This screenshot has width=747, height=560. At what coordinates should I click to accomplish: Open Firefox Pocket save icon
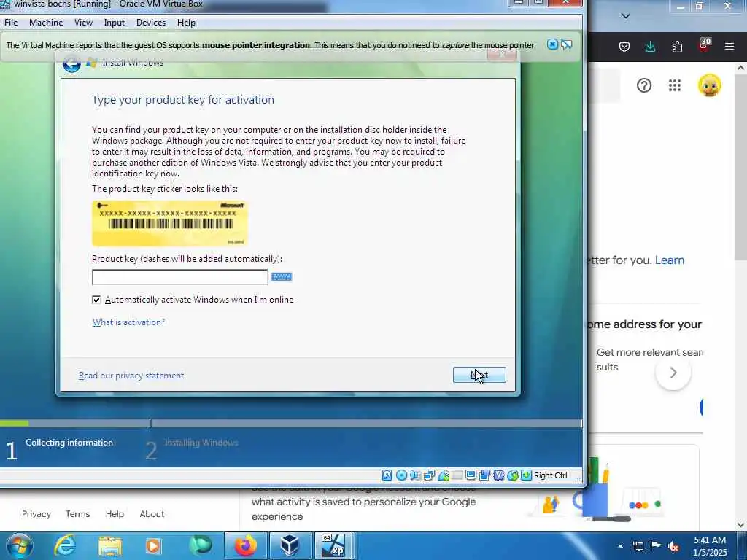point(624,47)
